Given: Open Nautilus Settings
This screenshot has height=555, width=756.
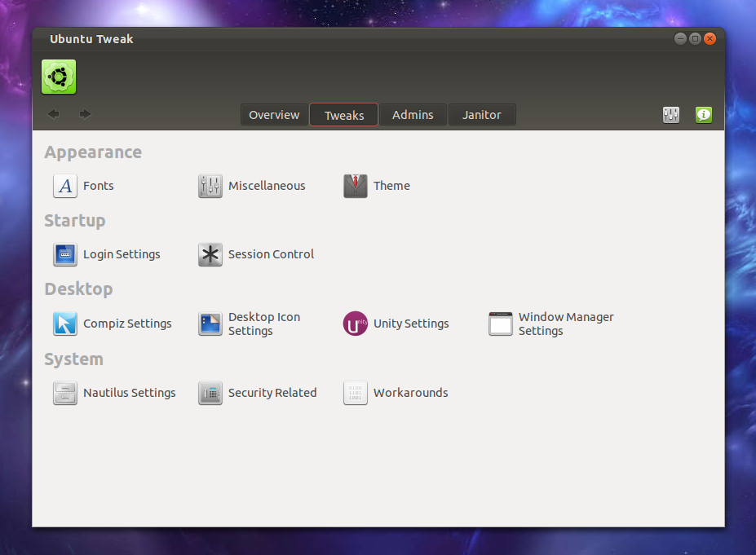Looking at the screenshot, I should pos(115,393).
